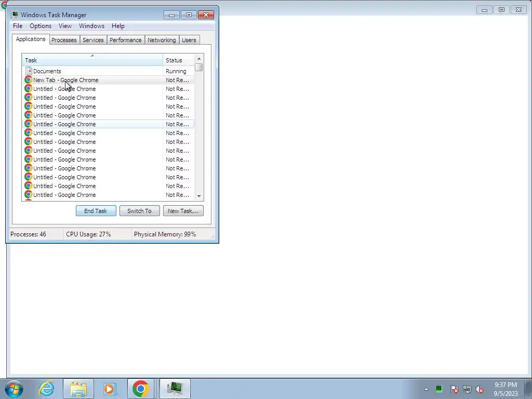Image resolution: width=532 pixels, height=399 pixels.
Task: Click the Chrome icon beside New Tab
Action: 29,80
